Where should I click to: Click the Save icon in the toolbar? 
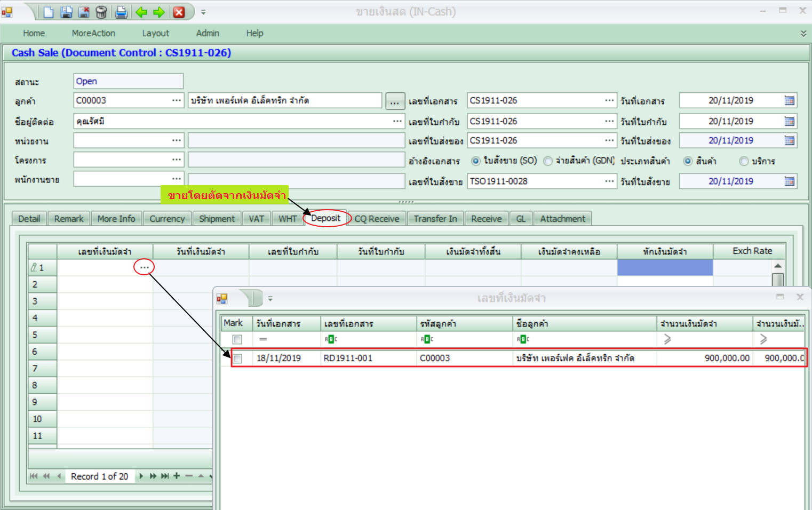[x=66, y=12]
